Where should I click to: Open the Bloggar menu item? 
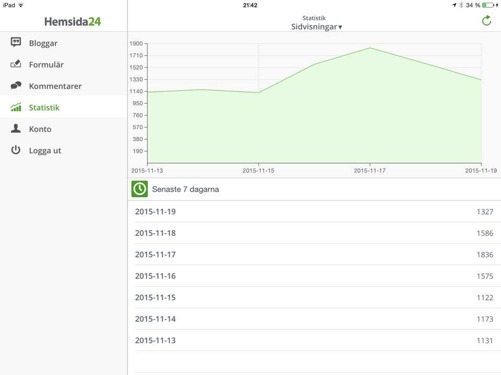pyautogui.click(x=63, y=43)
